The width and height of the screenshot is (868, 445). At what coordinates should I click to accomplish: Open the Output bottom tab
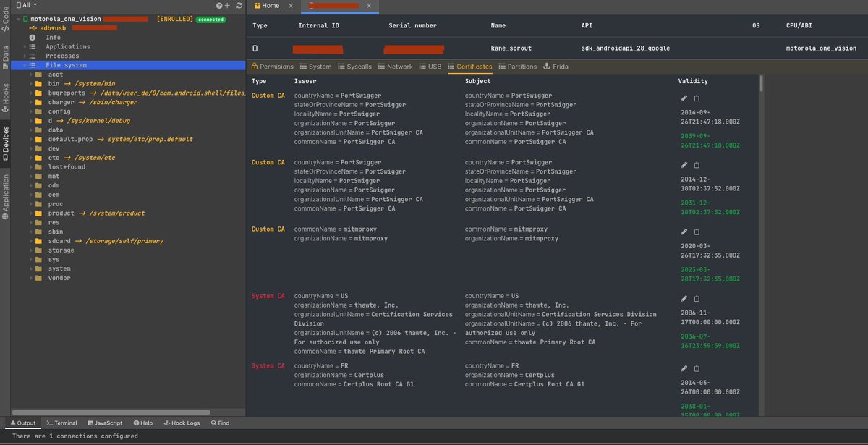click(22, 423)
